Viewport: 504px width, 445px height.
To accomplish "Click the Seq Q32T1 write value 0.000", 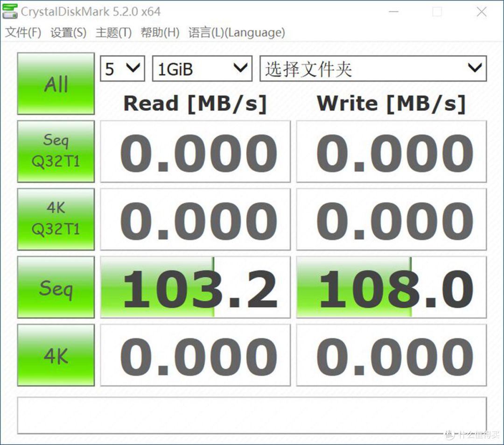I will (x=392, y=151).
